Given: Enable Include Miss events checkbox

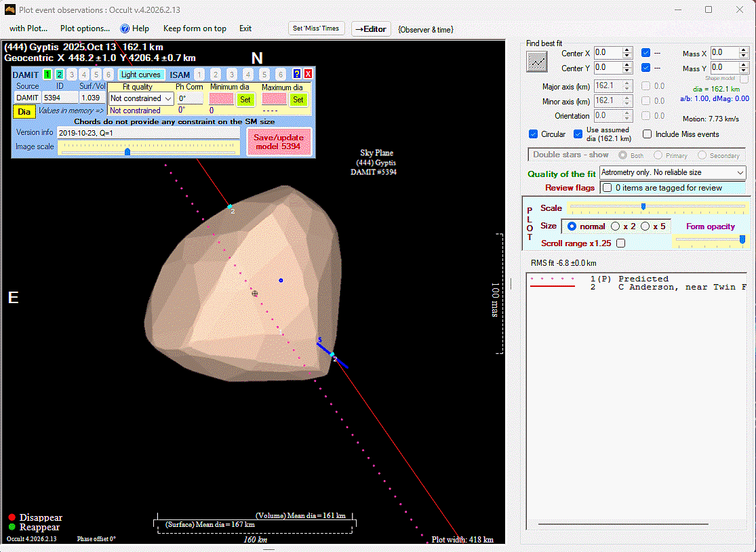Looking at the screenshot, I should 648,134.
